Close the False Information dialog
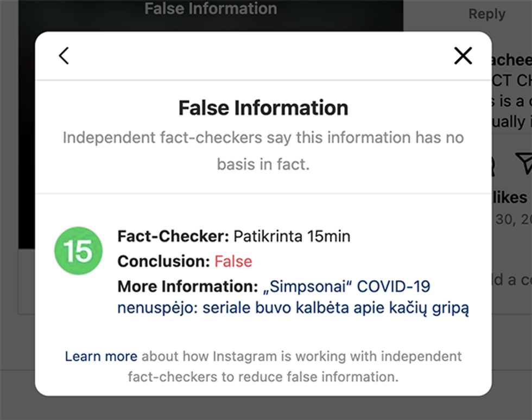This screenshot has height=420, width=532. 463,55
